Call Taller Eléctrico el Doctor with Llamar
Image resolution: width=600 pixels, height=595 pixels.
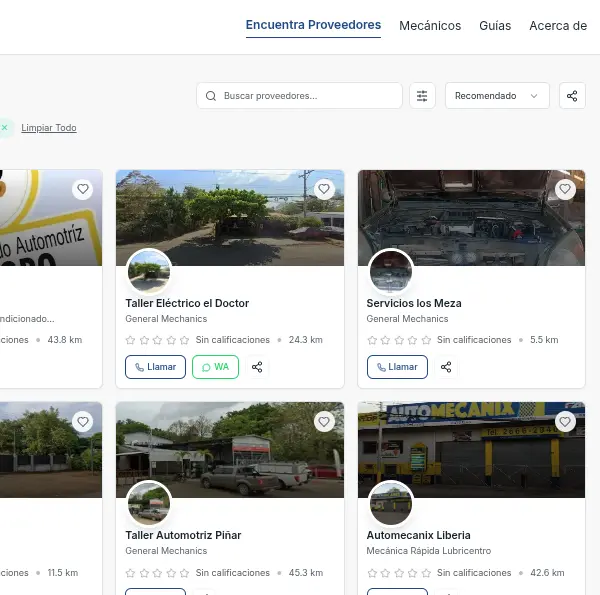(x=155, y=367)
